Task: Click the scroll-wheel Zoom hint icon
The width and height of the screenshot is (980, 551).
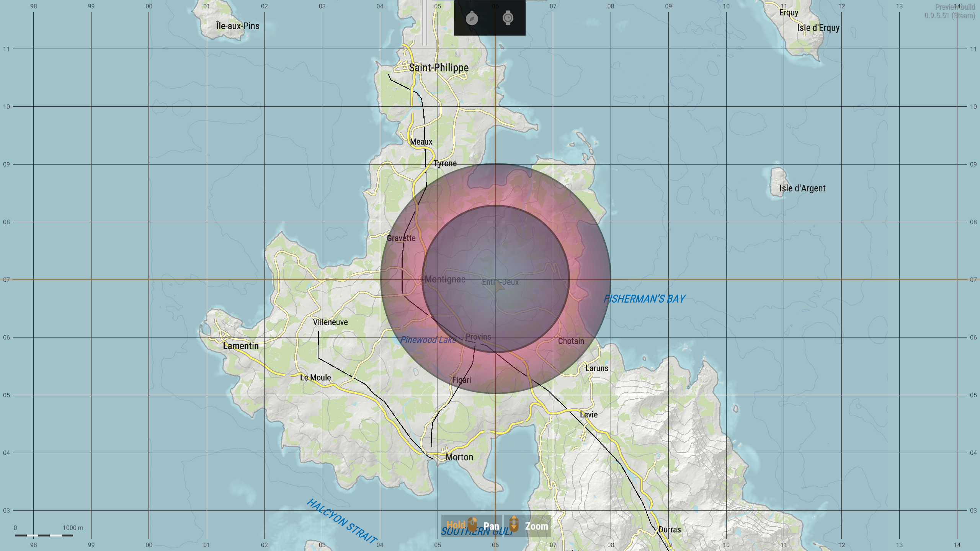Action: 514,524
